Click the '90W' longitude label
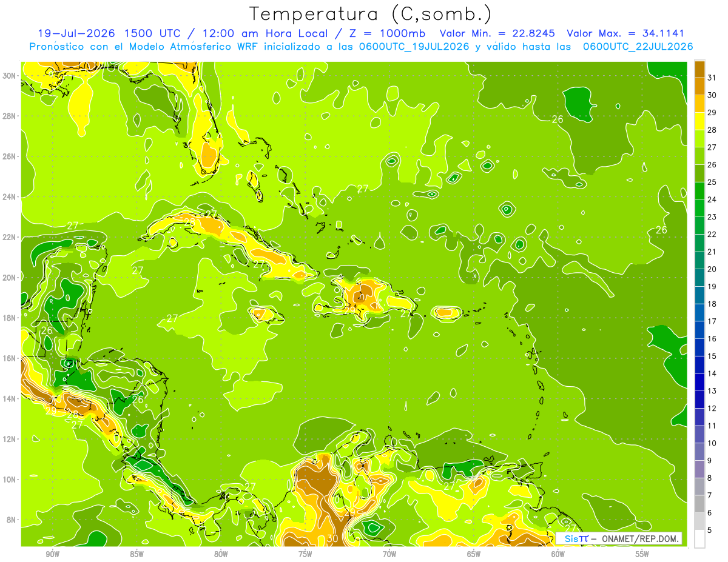Screen dimensions: 728x562 point(53,554)
